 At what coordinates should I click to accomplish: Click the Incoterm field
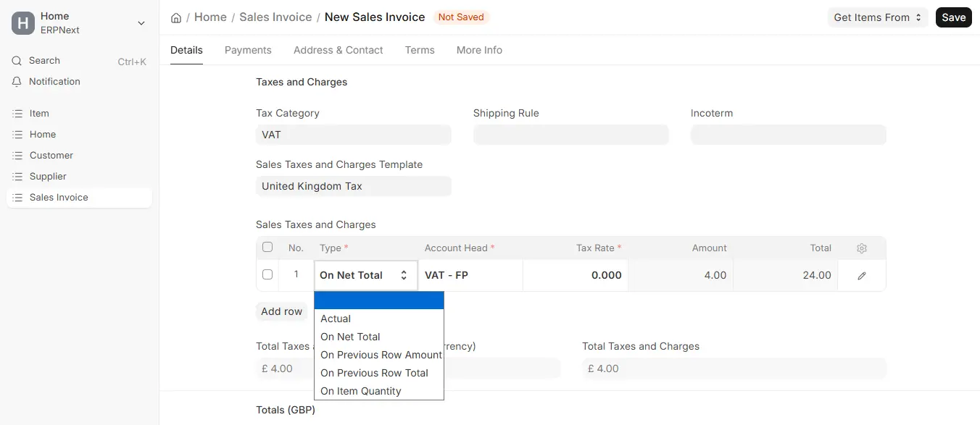[x=789, y=135]
